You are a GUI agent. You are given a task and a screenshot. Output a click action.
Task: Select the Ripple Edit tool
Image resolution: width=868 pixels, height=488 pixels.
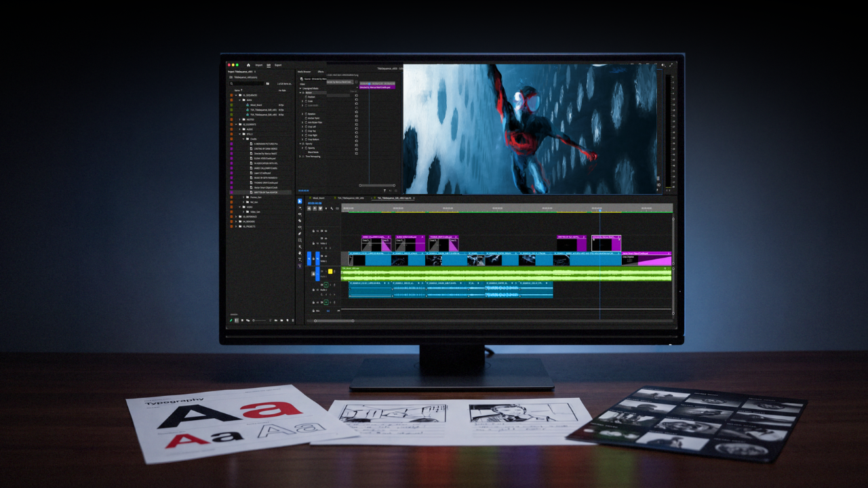point(300,214)
